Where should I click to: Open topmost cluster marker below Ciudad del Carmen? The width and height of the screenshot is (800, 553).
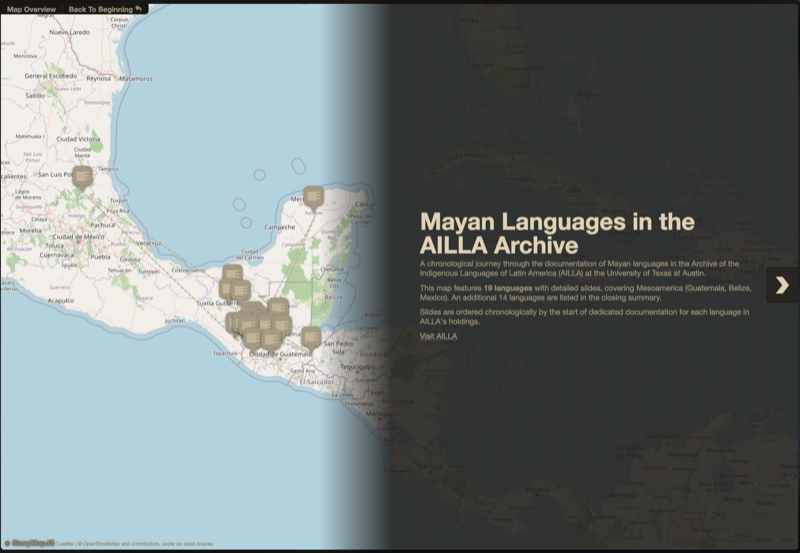pos(232,274)
